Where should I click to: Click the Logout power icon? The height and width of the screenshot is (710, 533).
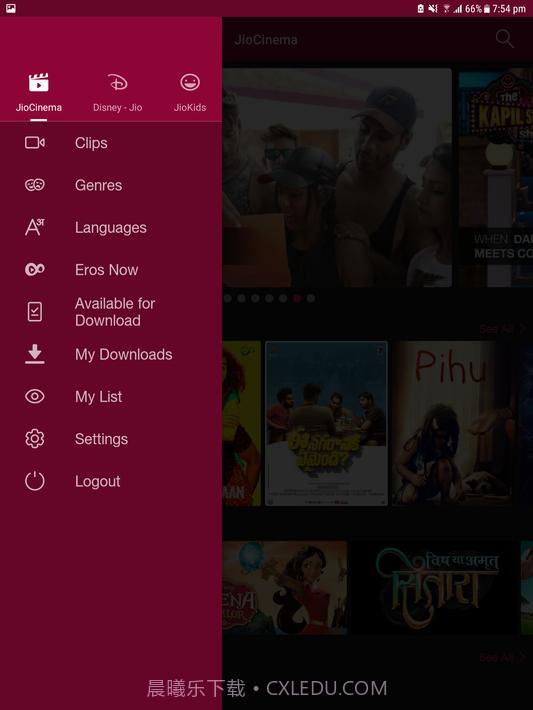[x=35, y=481]
